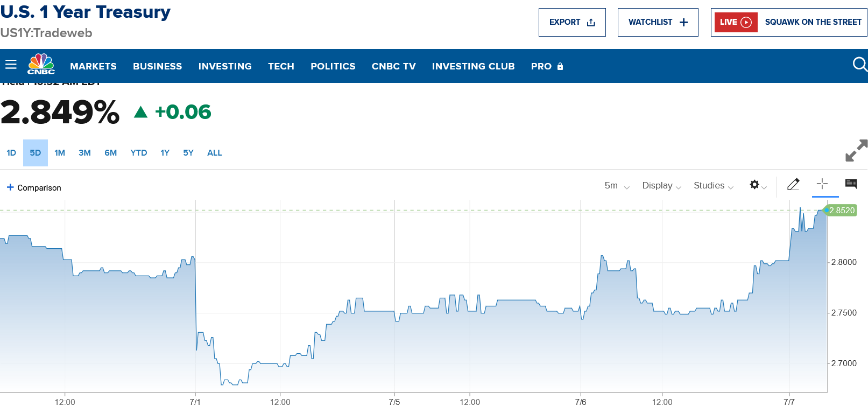Viewport: 868px width, 420px height.
Task: Select the 1Y time range
Action: (165, 153)
